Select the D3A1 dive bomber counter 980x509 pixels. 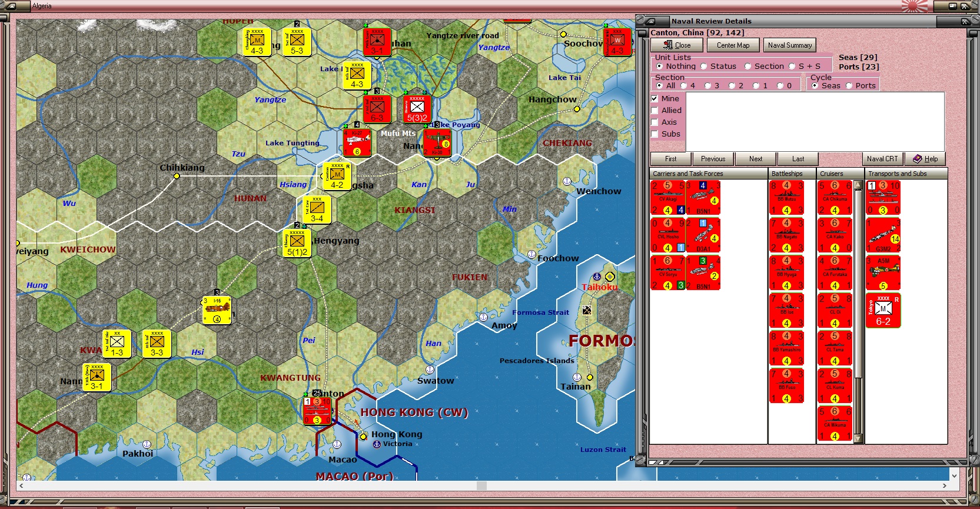tap(703, 235)
